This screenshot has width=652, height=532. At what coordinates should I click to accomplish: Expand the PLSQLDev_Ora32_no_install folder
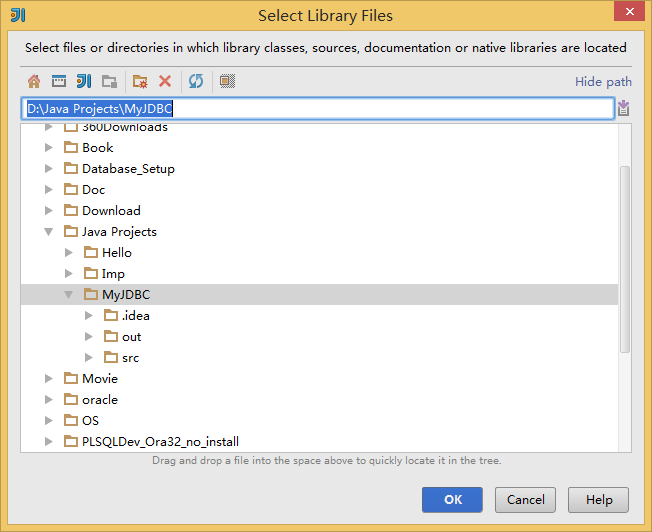[x=49, y=441]
